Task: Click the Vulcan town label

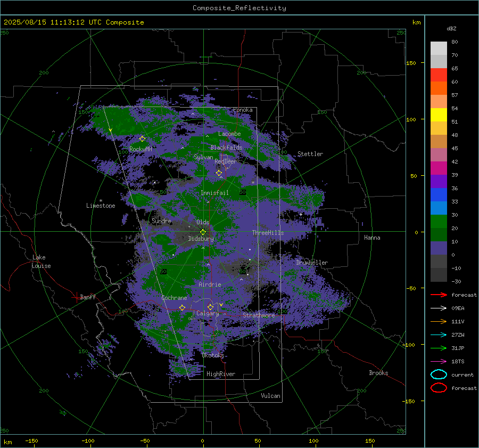Action: click(270, 396)
